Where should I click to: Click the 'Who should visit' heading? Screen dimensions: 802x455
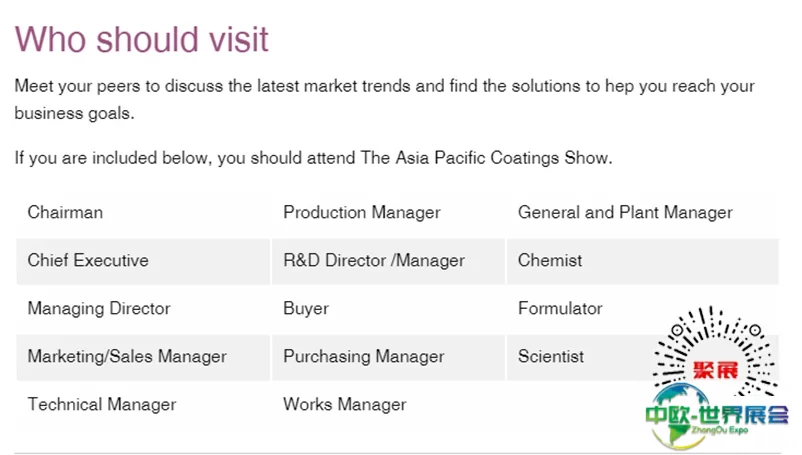pos(142,39)
